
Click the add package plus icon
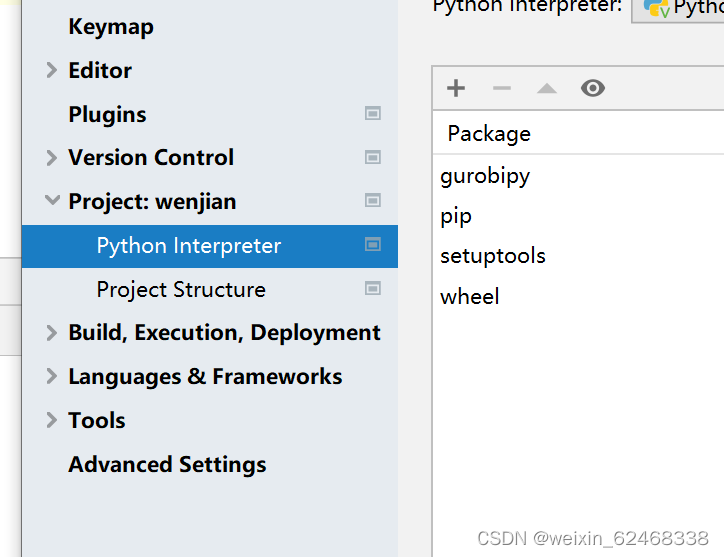coord(456,88)
